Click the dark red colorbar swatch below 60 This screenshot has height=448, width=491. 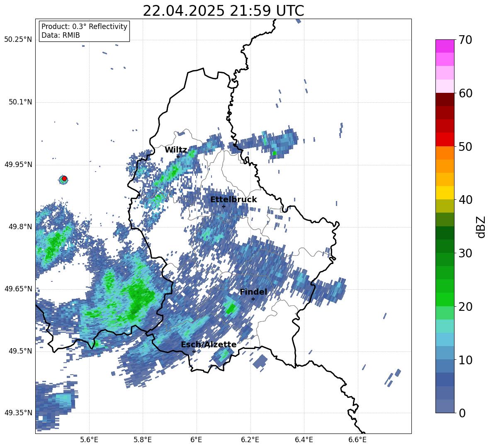click(445, 99)
